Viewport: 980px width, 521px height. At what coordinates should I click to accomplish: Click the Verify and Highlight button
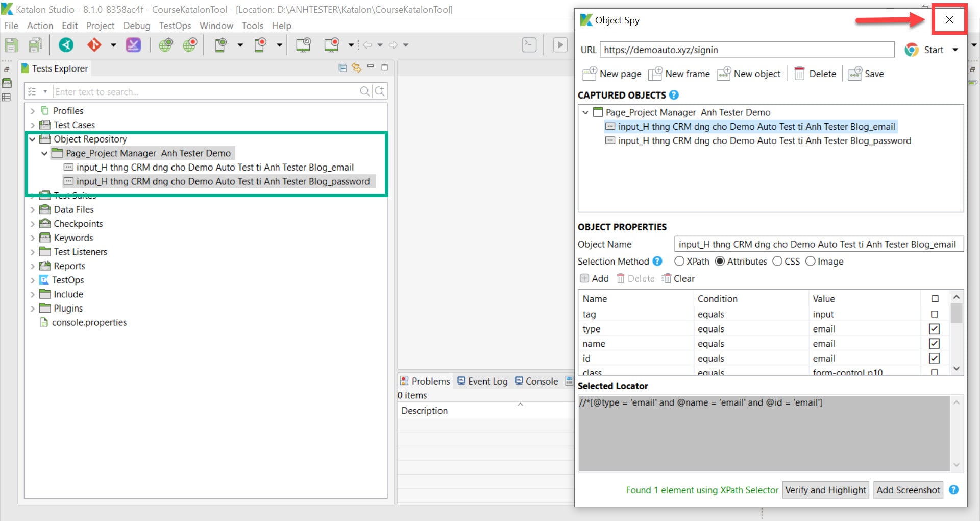[x=825, y=490]
